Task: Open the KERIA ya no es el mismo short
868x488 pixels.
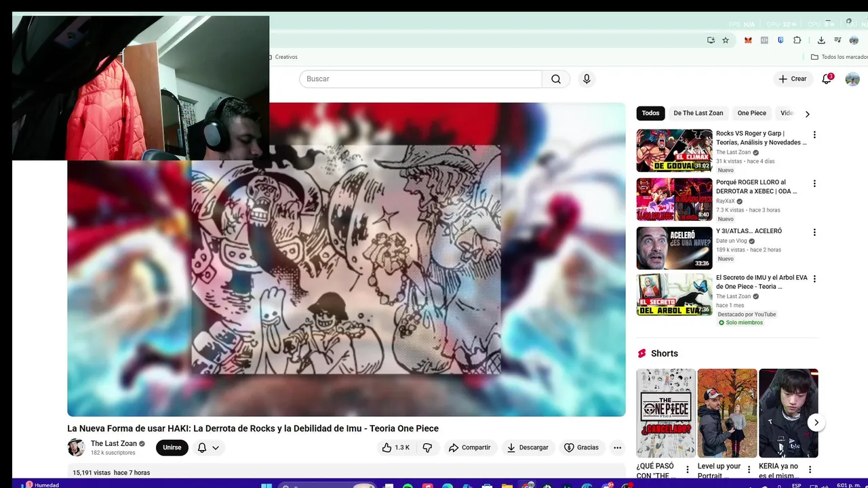Action: [x=789, y=413]
